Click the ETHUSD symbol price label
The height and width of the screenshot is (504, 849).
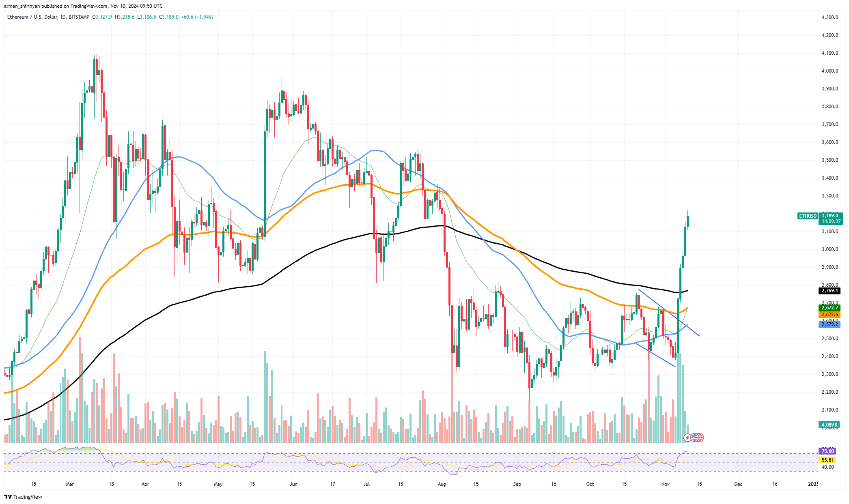[807, 216]
